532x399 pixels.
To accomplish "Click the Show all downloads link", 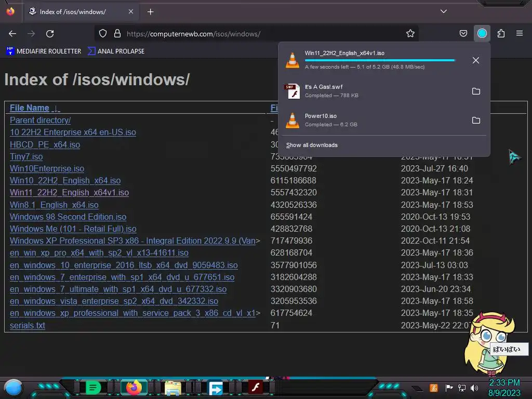I will pos(312,145).
